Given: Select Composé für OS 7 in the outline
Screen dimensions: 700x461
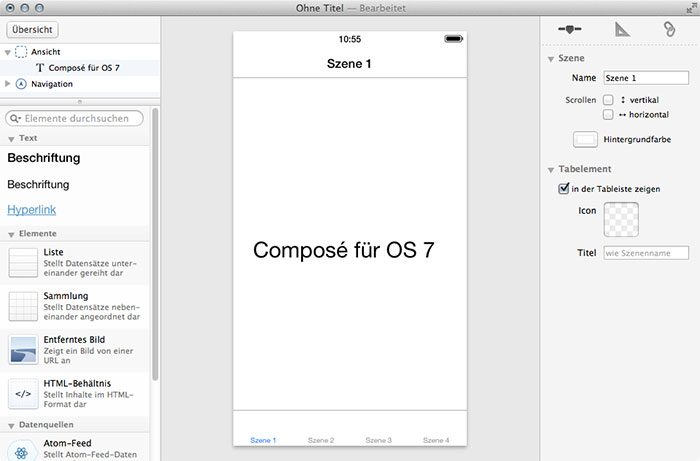Looking at the screenshot, I should (x=84, y=68).
